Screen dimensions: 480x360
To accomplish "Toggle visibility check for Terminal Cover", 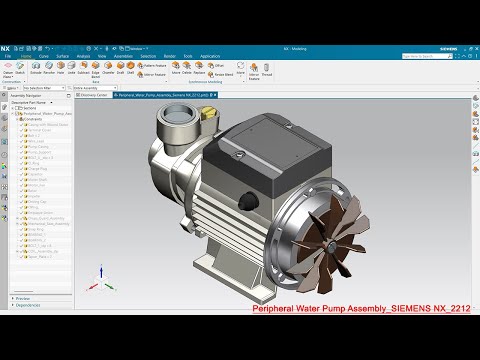I will pyautogui.click(x=21, y=130).
